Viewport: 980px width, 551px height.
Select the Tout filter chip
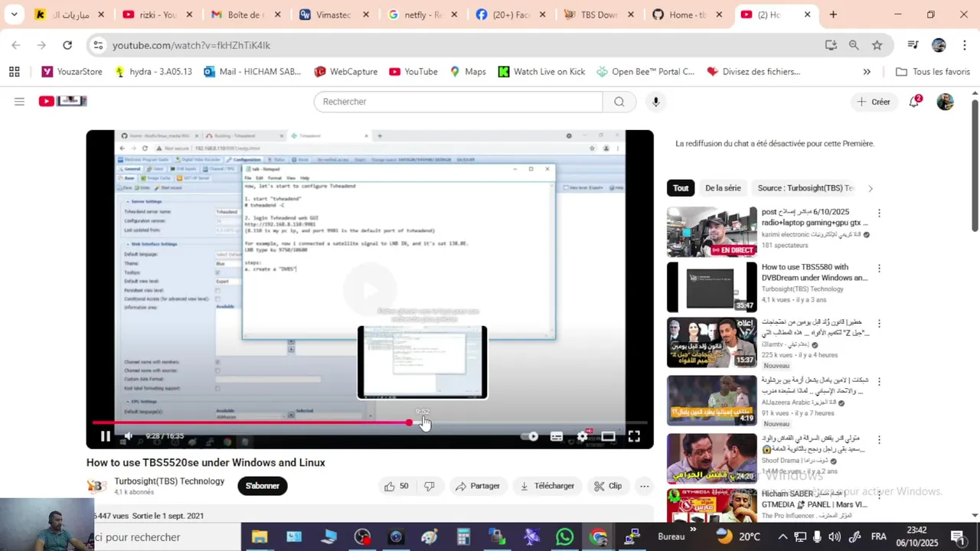click(681, 188)
